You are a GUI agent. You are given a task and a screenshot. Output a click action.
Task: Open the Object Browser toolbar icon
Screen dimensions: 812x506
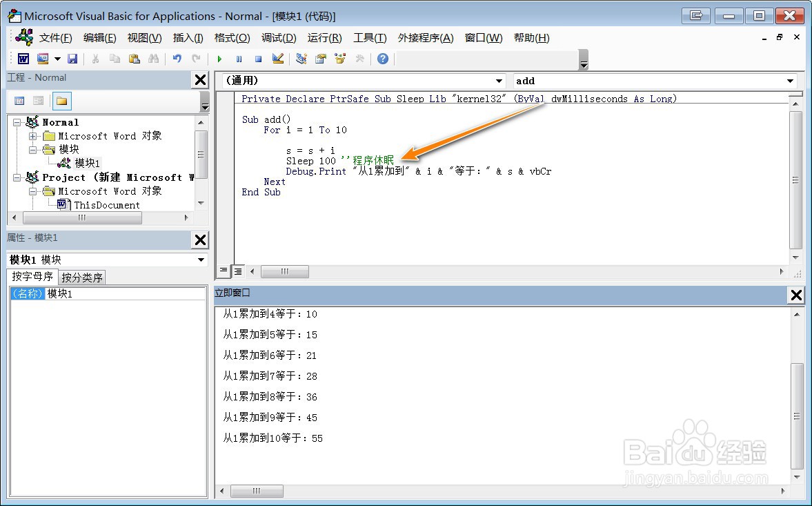pyautogui.click(x=339, y=59)
